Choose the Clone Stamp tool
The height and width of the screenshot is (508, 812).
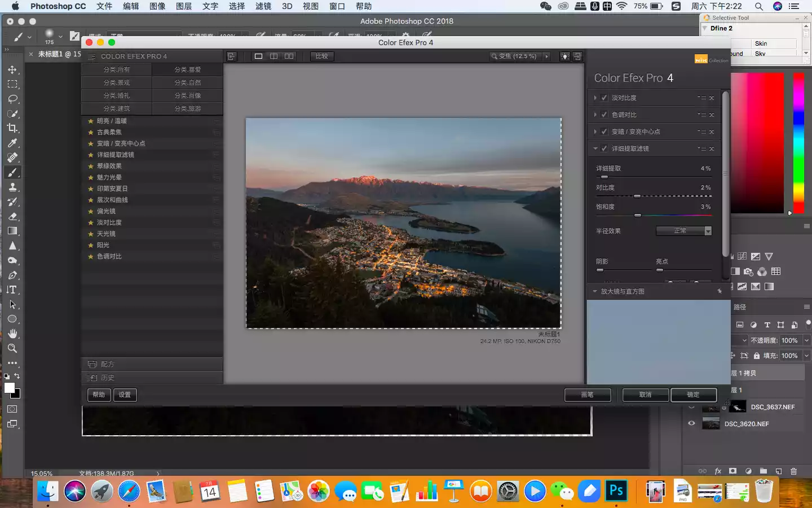coord(12,187)
